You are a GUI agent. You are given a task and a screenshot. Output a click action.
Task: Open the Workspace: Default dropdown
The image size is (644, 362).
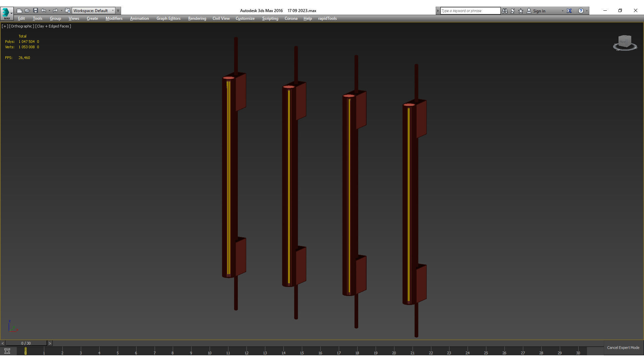coord(94,11)
